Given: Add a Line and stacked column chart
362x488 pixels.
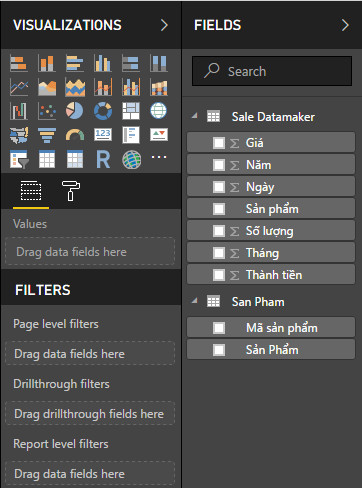Looking at the screenshot, I should click(103, 87).
